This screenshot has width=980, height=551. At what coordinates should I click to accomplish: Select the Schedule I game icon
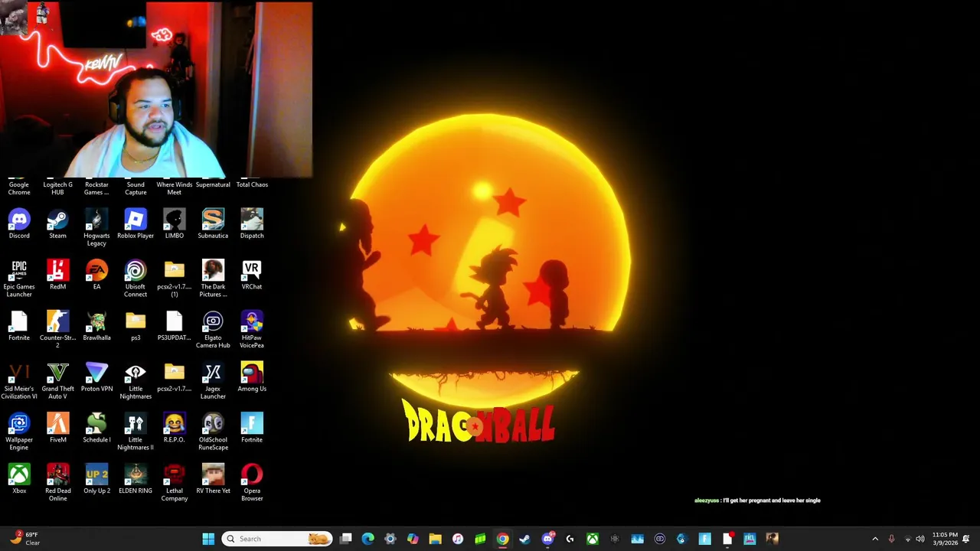(x=96, y=428)
